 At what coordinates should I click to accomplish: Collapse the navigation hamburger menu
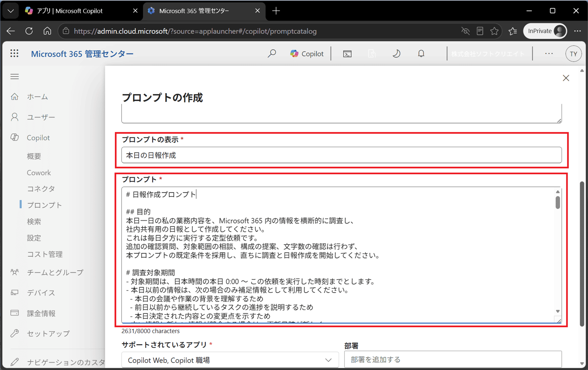[15, 76]
